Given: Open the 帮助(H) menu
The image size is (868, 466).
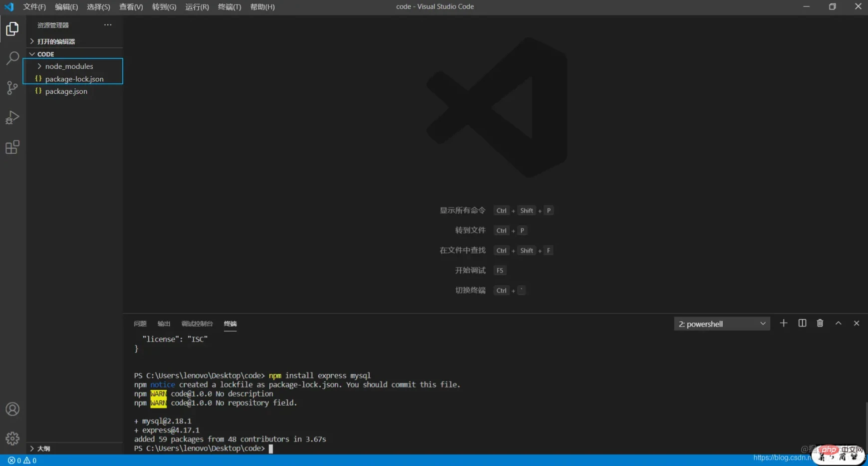Looking at the screenshot, I should (262, 7).
